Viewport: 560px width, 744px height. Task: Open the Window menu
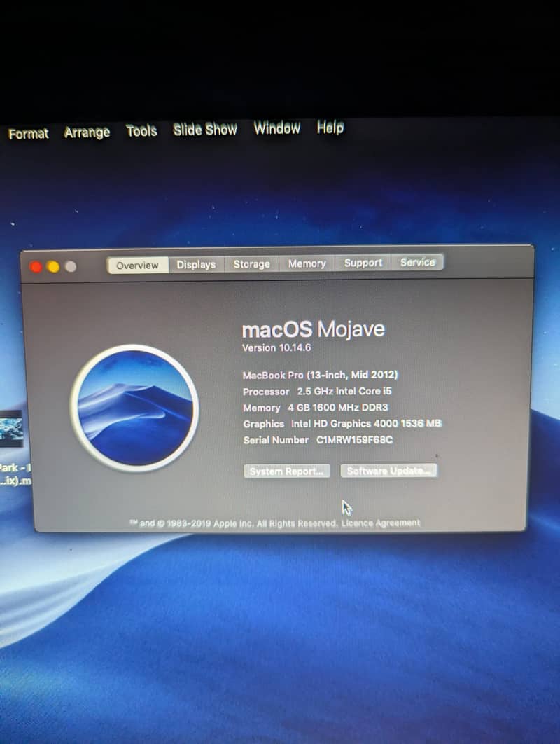[277, 128]
